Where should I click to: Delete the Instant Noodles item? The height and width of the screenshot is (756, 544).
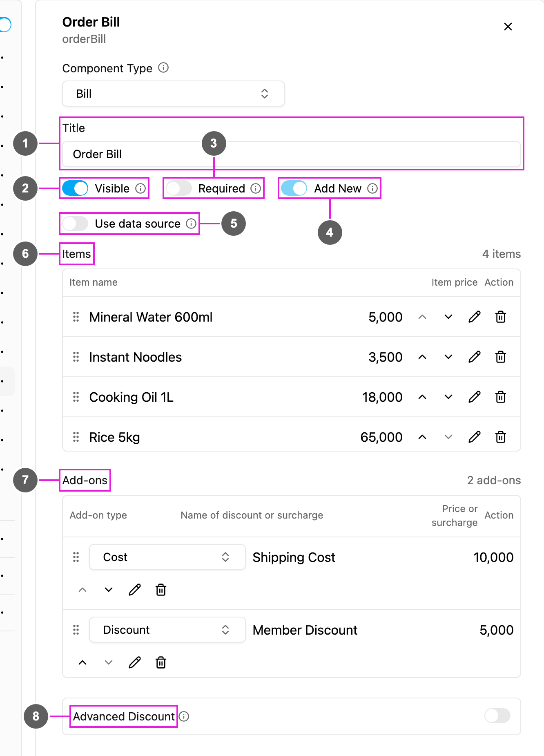coord(500,357)
